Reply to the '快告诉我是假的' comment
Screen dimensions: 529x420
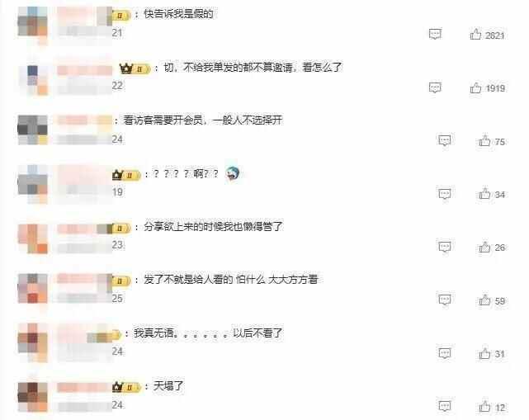coord(435,34)
